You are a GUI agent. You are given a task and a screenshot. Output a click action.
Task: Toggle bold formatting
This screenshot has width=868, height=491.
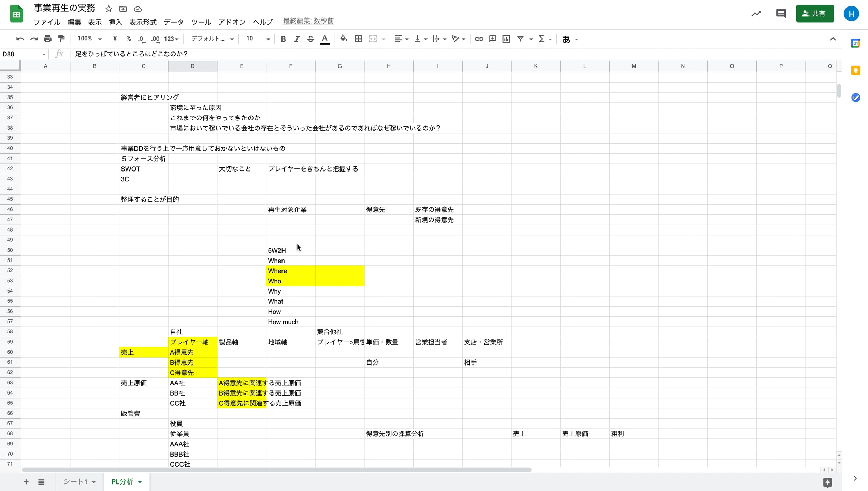pos(283,39)
